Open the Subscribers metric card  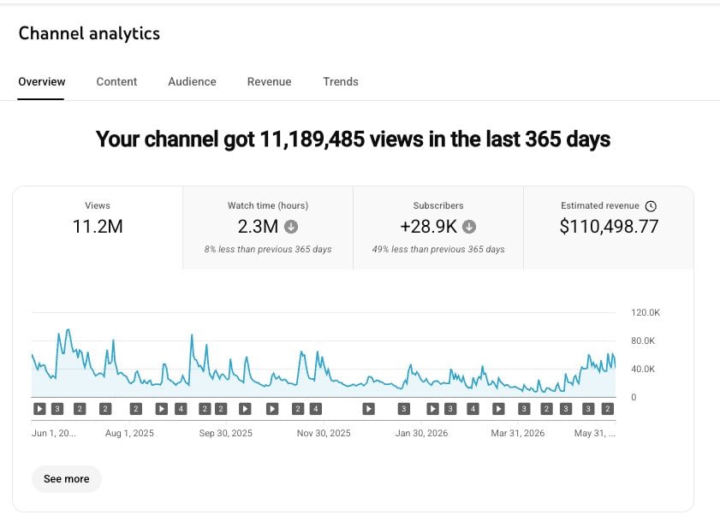coord(438,228)
